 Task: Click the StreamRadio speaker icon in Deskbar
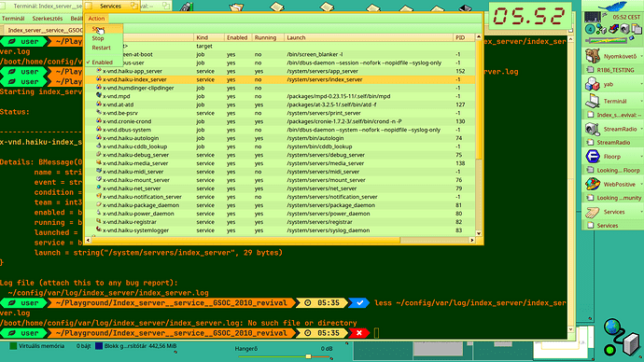click(593, 129)
